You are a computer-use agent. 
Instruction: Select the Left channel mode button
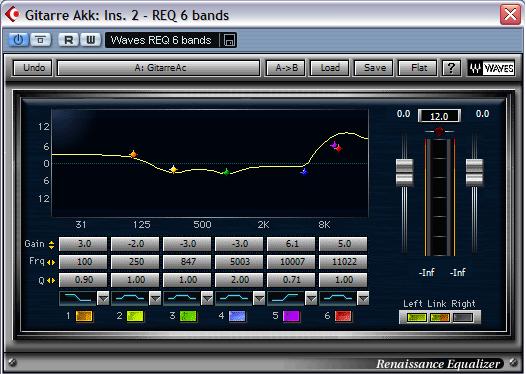click(x=417, y=317)
